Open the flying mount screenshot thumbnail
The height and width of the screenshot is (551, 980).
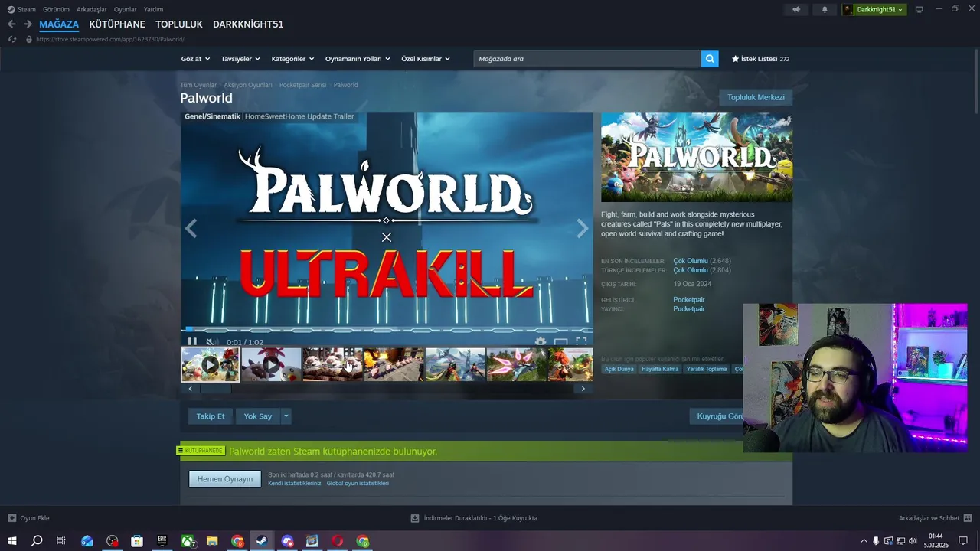(455, 364)
